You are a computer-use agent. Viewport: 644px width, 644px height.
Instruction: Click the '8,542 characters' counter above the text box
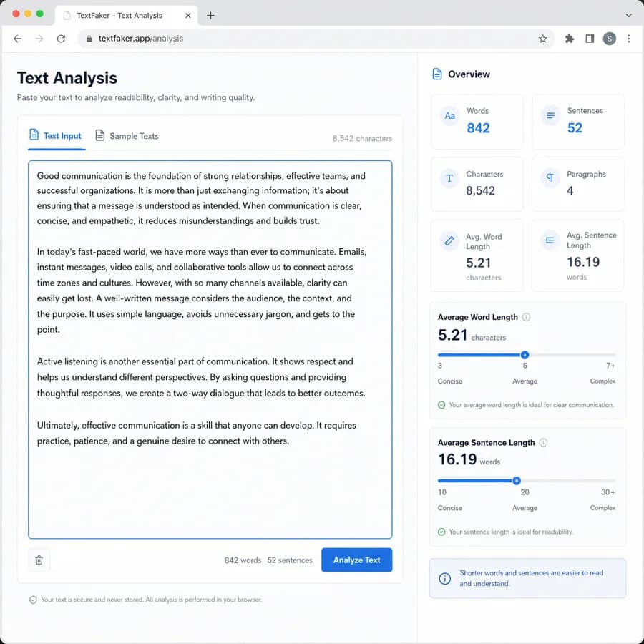(x=362, y=138)
